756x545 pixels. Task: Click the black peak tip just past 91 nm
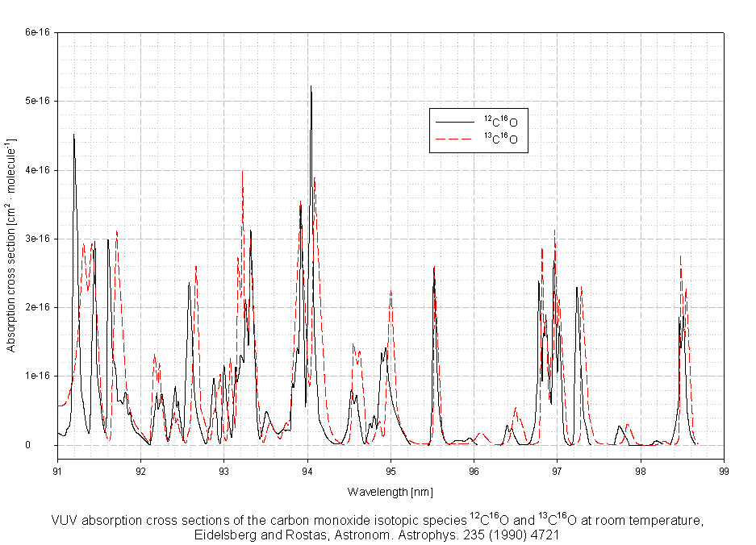73,135
